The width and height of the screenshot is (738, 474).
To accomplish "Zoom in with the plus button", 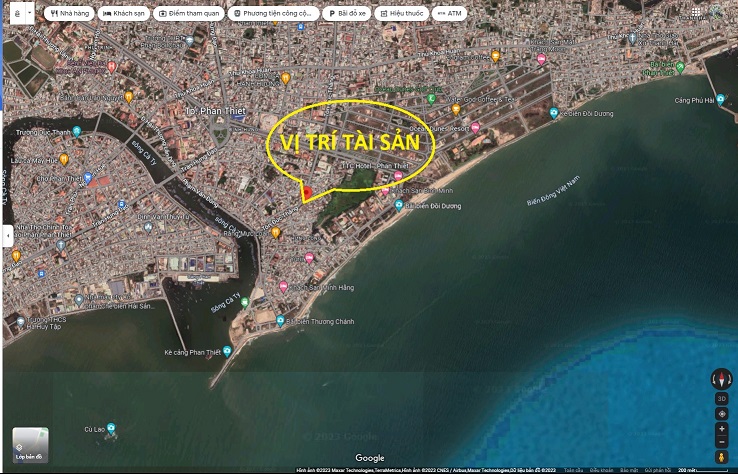I will [721, 428].
